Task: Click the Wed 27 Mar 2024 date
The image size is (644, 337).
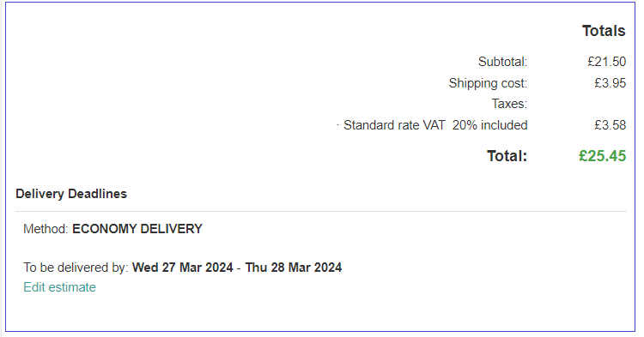Action: tap(182, 268)
